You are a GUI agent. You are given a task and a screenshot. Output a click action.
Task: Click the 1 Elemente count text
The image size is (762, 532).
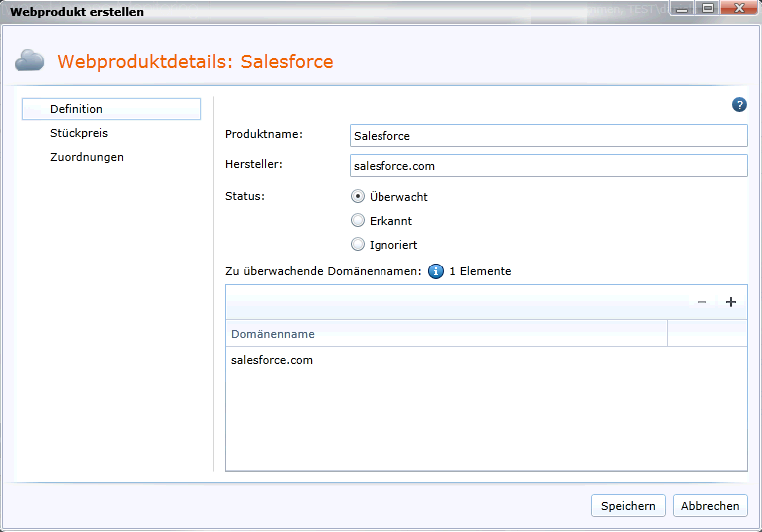coord(480,271)
